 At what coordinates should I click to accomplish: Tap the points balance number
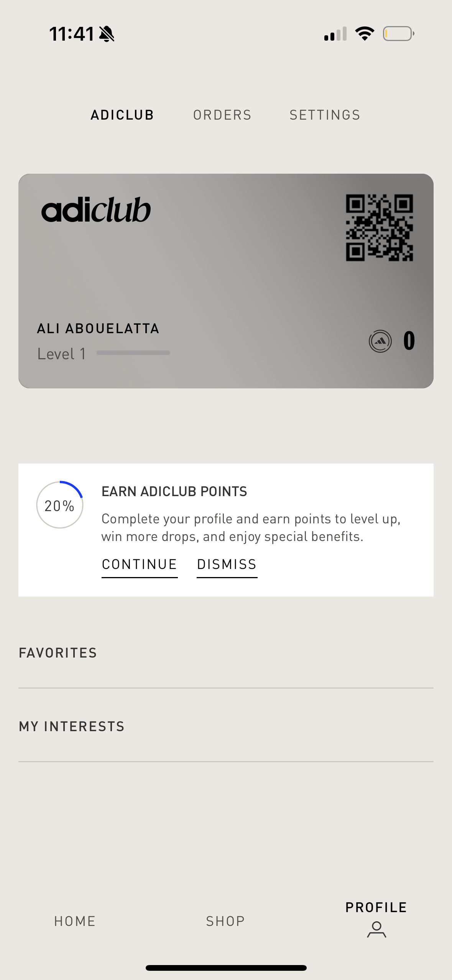point(409,340)
